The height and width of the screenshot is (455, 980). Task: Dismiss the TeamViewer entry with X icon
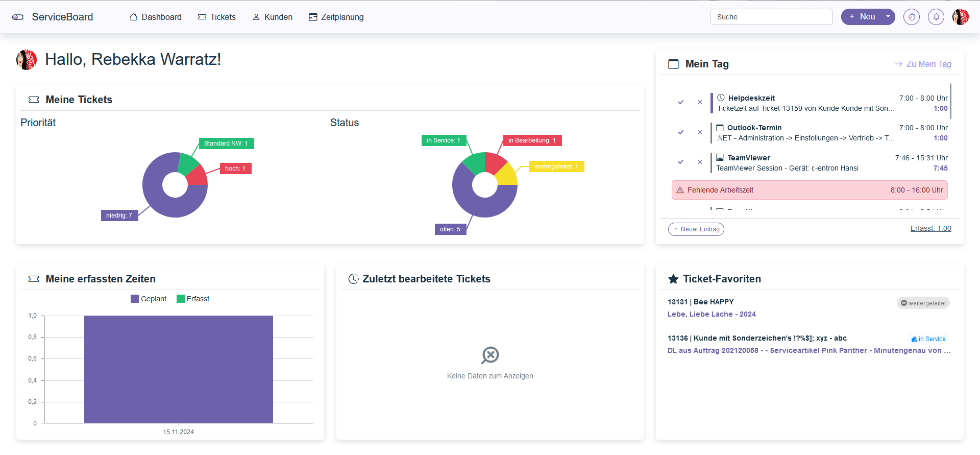point(700,162)
